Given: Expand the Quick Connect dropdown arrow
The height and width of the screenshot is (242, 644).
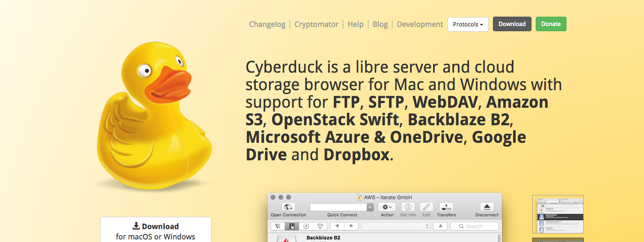Looking at the screenshot, I should (370, 207).
